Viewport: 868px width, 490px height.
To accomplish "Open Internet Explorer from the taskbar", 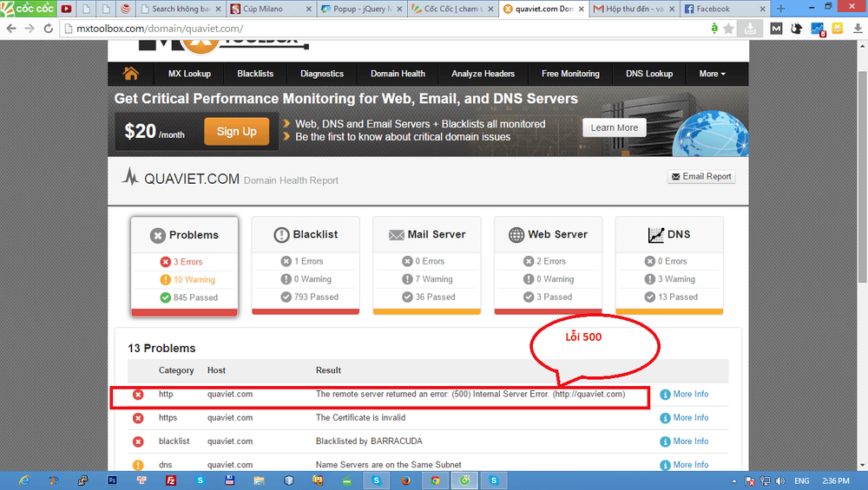I will click(24, 480).
